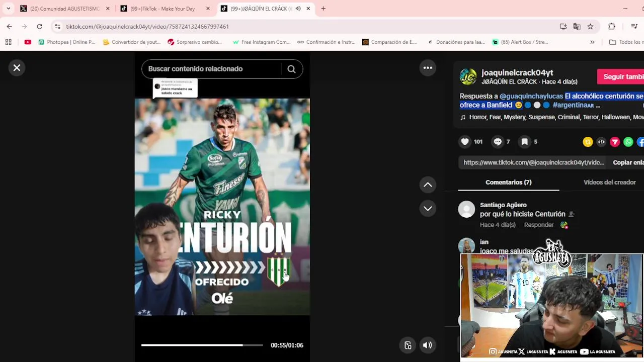Open Donaciones para laa... bookmark

456,42
